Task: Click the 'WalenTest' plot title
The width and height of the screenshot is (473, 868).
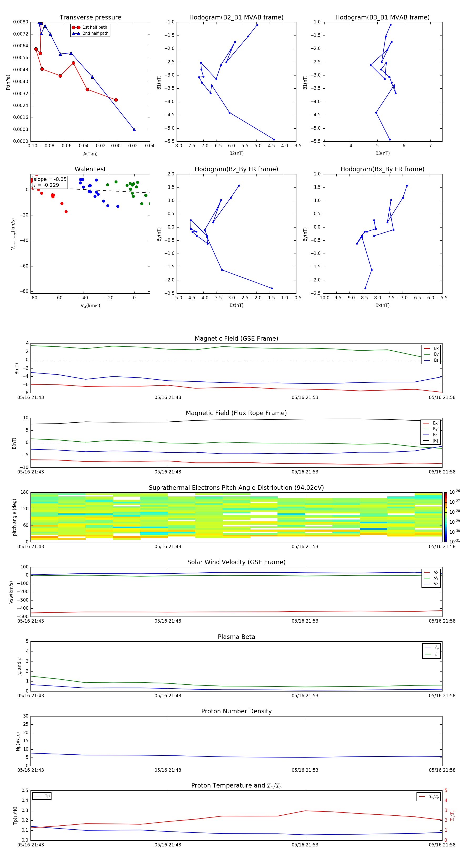Action: click(x=90, y=169)
